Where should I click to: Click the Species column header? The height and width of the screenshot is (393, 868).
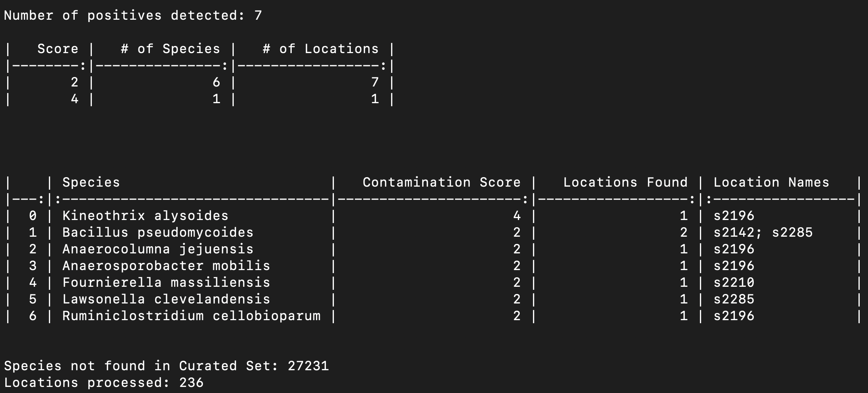pos(91,182)
